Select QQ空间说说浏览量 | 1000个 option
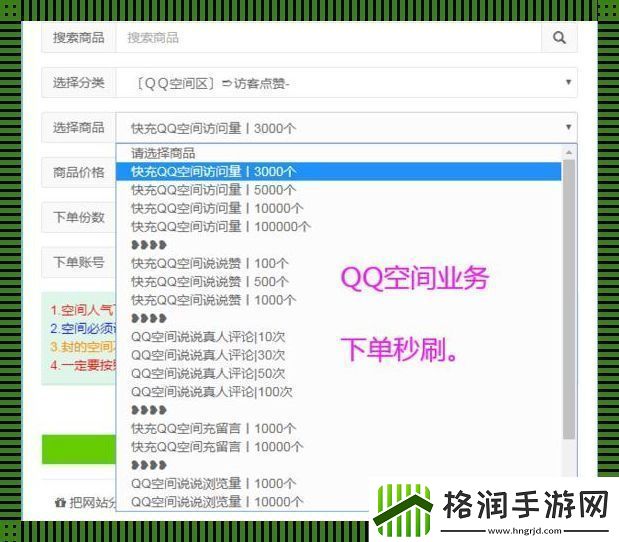This screenshot has width=619, height=542. click(x=338, y=484)
